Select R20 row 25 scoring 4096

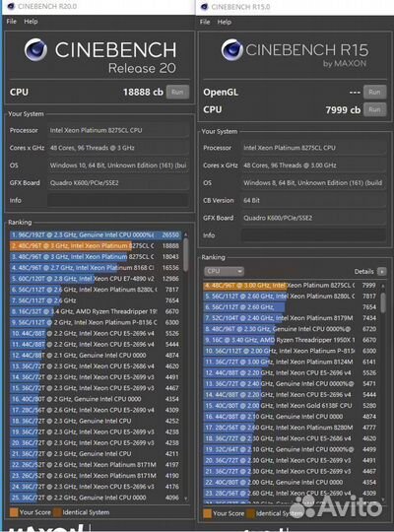97,498
